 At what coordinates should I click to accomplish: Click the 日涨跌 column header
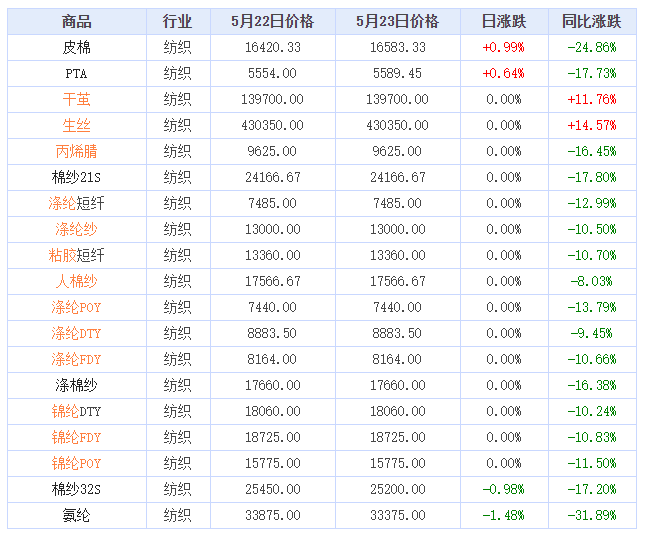(503, 21)
